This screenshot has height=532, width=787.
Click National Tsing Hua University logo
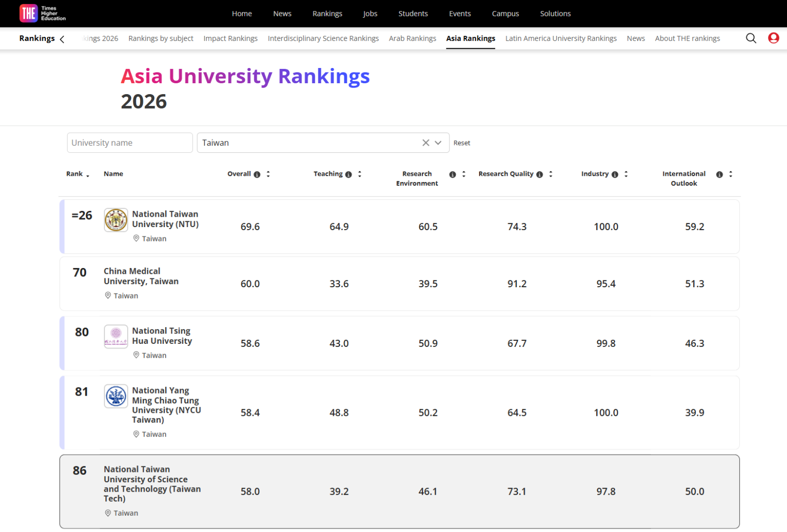(x=116, y=336)
